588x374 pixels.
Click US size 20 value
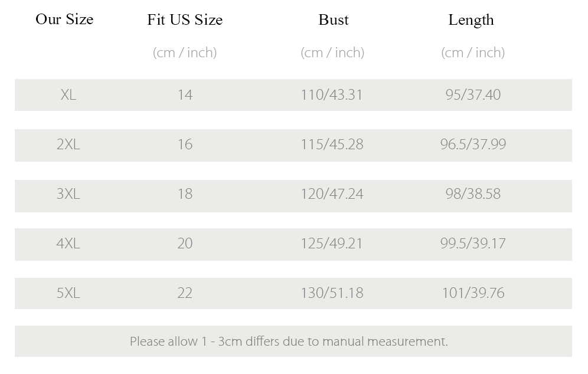coord(185,243)
